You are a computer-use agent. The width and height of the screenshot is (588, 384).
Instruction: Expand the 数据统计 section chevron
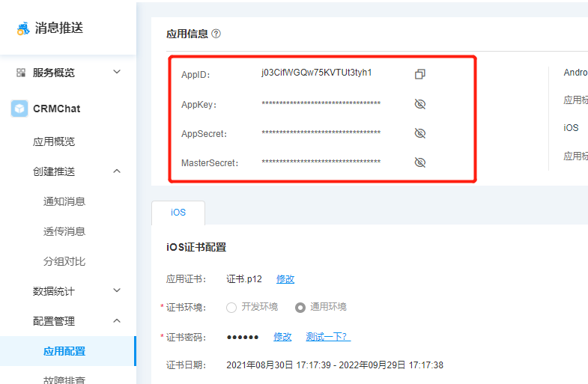pyautogui.click(x=117, y=290)
